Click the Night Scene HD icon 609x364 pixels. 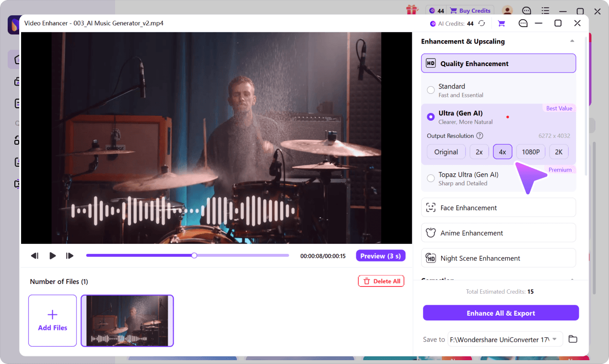[431, 258]
